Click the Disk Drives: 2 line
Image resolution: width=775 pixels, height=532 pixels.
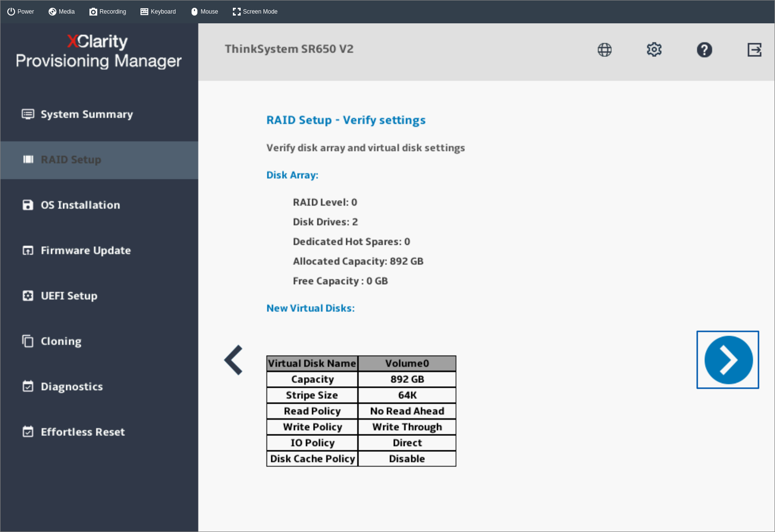coord(325,222)
